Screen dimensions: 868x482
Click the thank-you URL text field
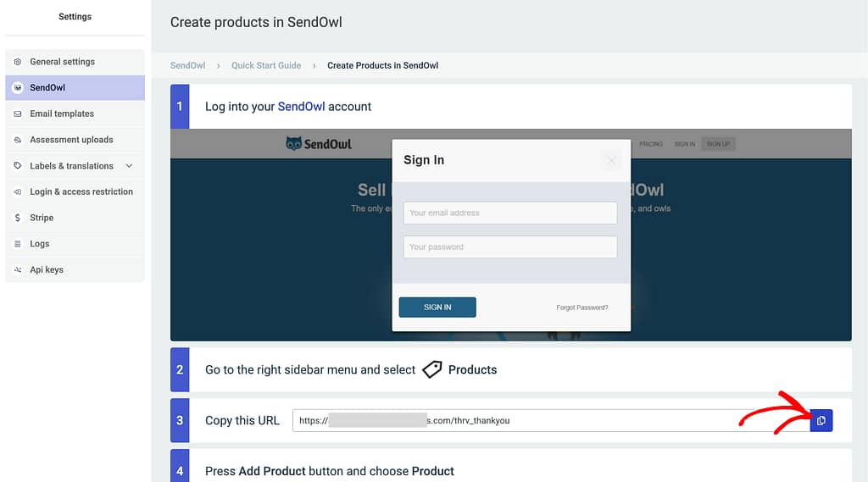[551, 420]
